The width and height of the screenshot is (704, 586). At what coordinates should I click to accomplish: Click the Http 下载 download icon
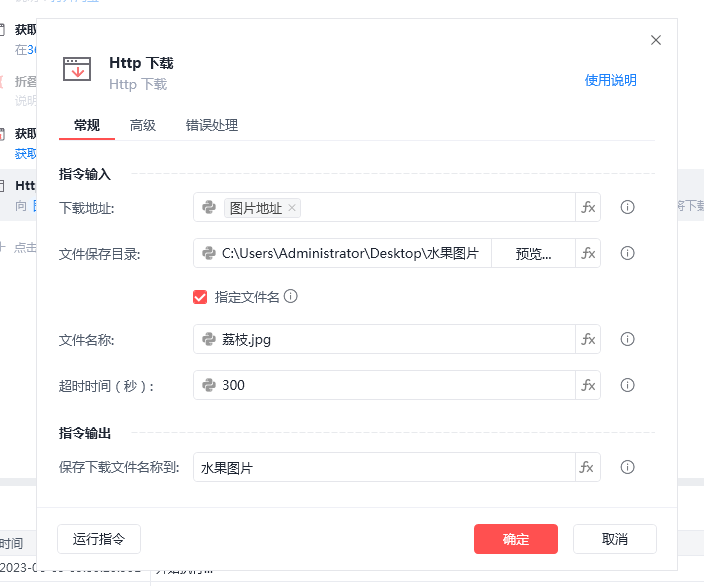[77, 69]
